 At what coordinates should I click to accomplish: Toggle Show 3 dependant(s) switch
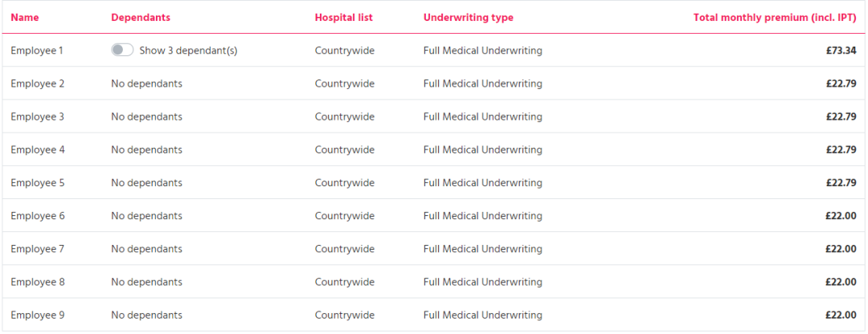click(x=122, y=51)
